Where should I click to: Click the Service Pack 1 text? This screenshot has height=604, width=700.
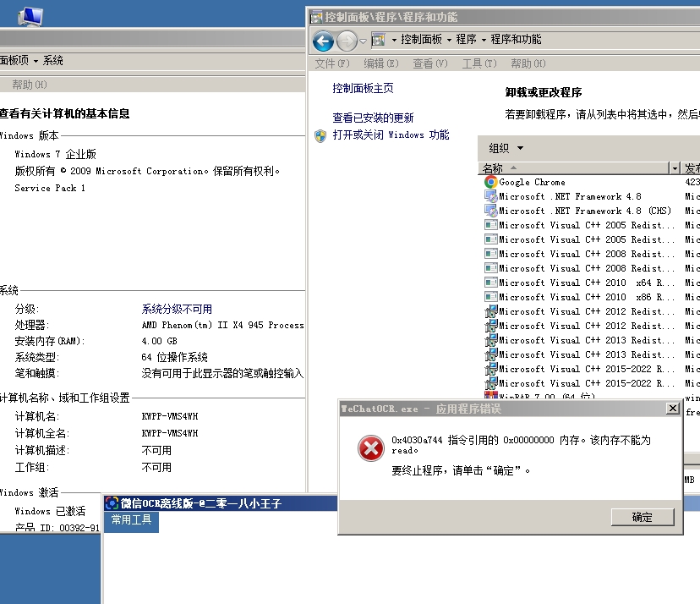(x=50, y=188)
